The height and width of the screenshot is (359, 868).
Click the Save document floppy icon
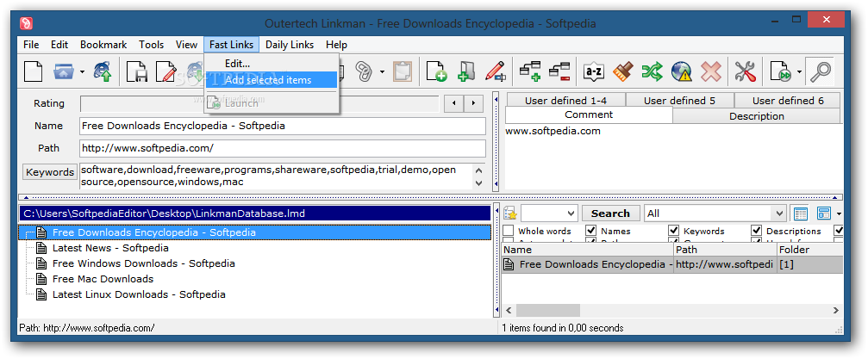136,71
